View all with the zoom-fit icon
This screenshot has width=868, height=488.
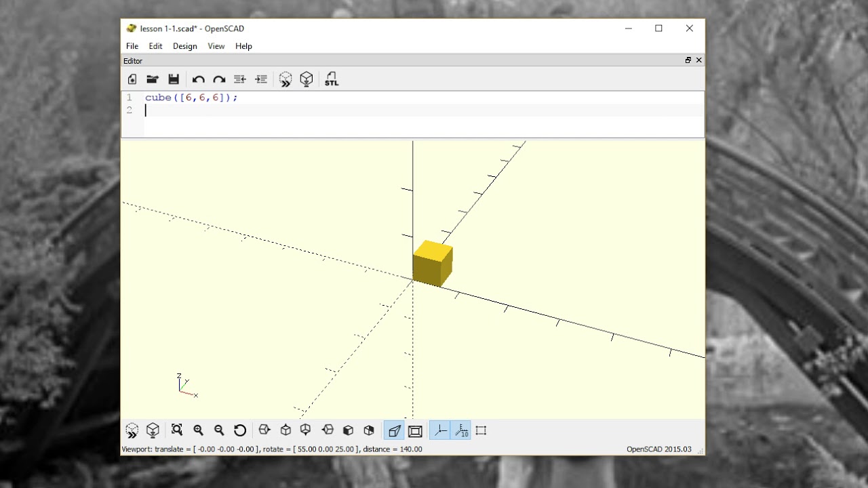pyautogui.click(x=177, y=430)
